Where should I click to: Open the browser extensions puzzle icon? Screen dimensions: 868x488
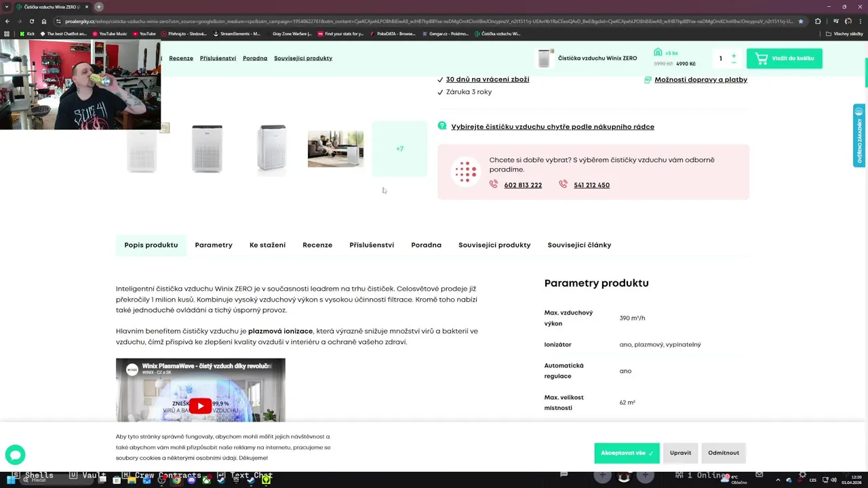tap(818, 21)
